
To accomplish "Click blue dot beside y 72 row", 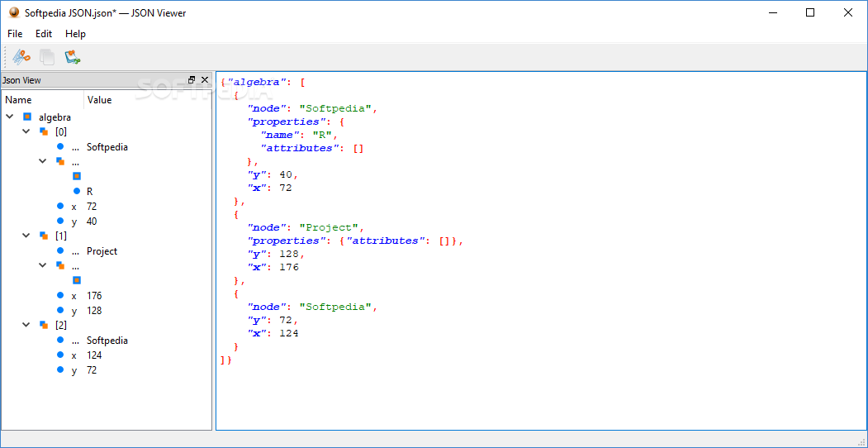I will coord(60,369).
